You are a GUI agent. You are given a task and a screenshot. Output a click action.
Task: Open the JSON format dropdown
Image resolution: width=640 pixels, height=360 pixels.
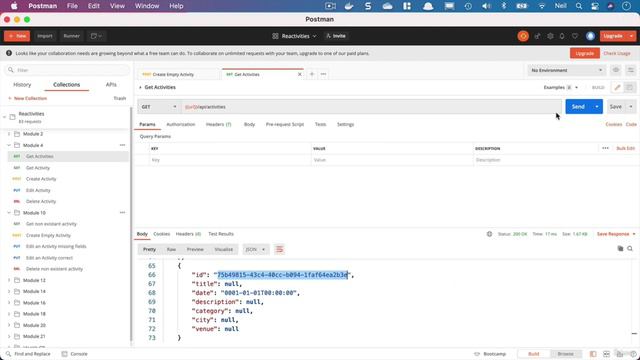pos(256,249)
